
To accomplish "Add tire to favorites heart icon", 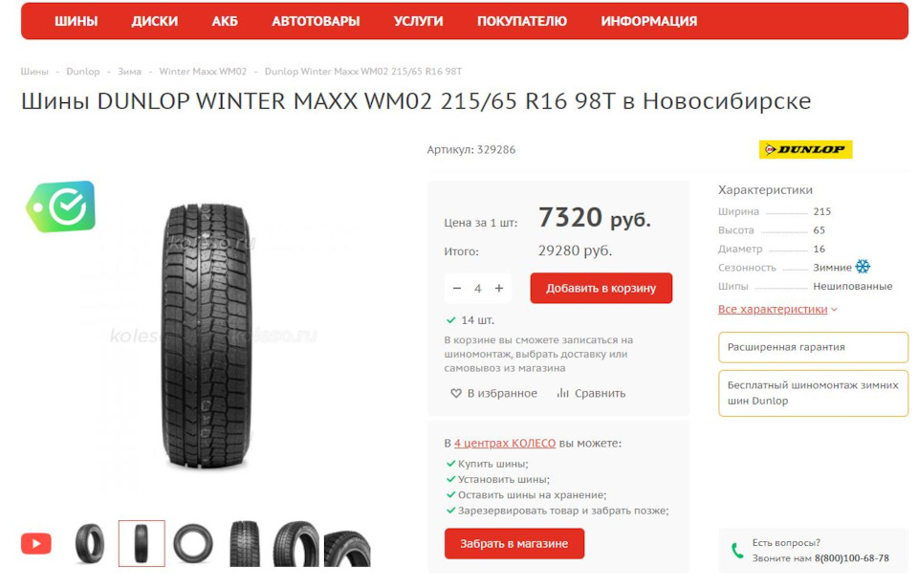I will 455,394.
